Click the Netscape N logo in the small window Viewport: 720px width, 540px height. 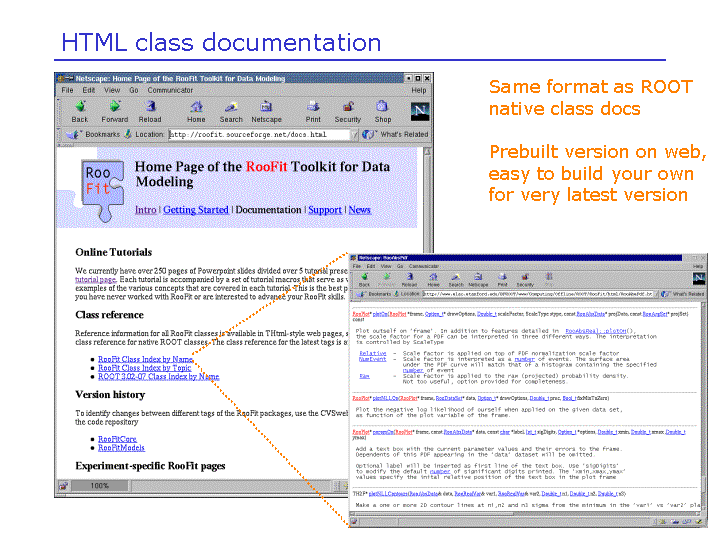pos(699,278)
